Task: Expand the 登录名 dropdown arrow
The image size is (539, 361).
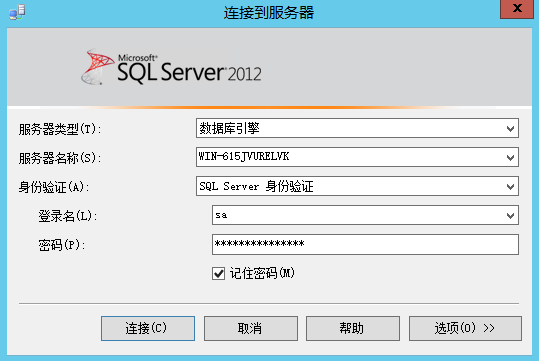Action: 510,215
